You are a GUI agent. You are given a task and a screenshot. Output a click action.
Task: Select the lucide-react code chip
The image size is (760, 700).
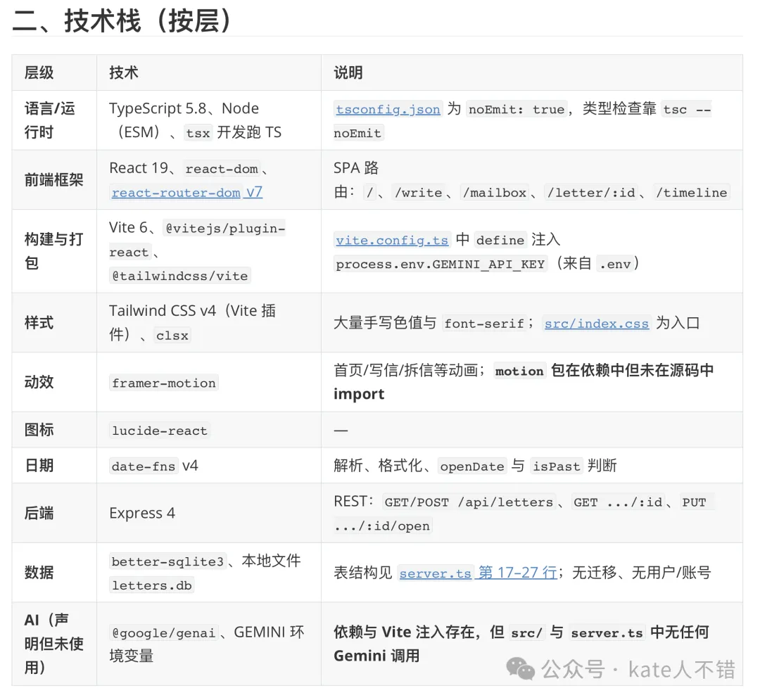(x=160, y=431)
